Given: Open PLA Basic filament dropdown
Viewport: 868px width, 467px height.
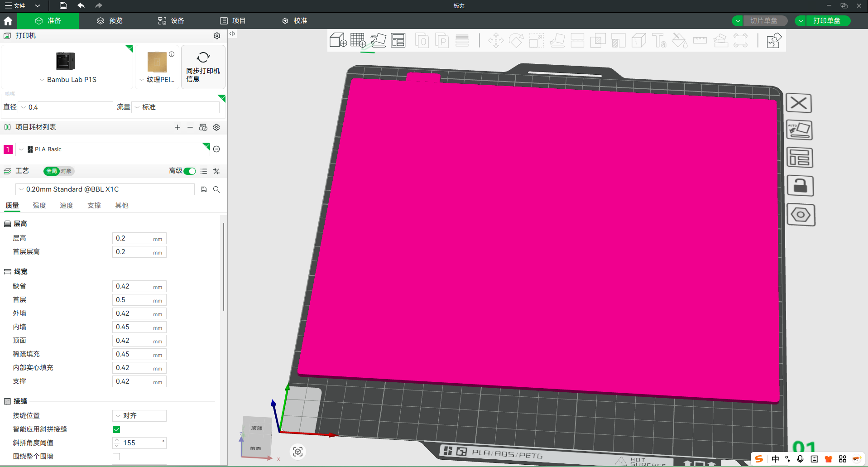Looking at the screenshot, I should (112, 149).
